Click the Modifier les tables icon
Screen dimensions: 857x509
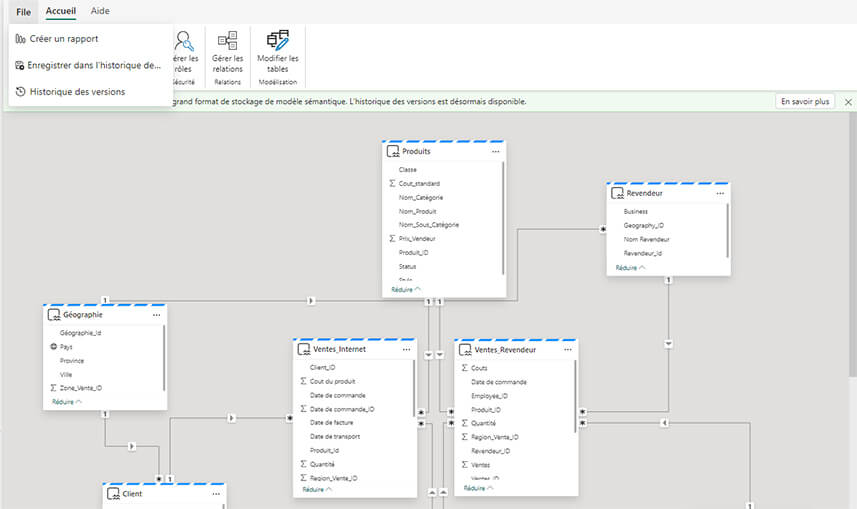pyautogui.click(x=278, y=41)
